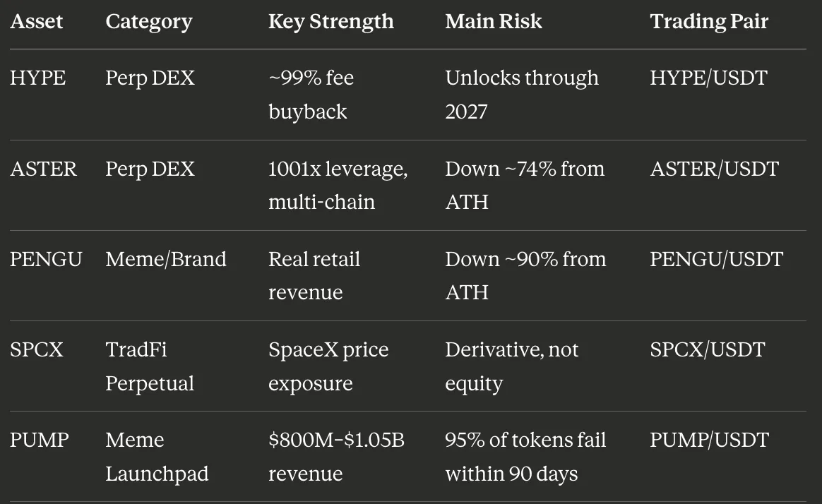Click the HYPE asset cell
822x504 pixels.
pyautogui.click(x=37, y=78)
